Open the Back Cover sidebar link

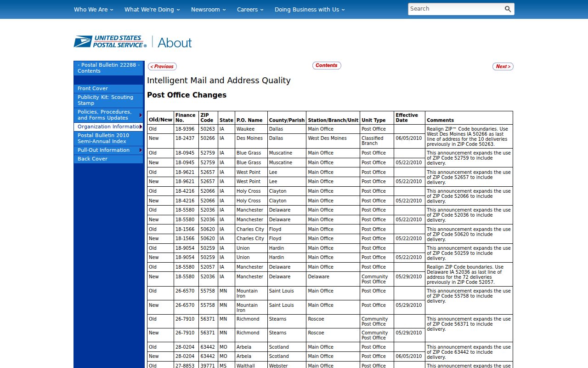click(108, 159)
